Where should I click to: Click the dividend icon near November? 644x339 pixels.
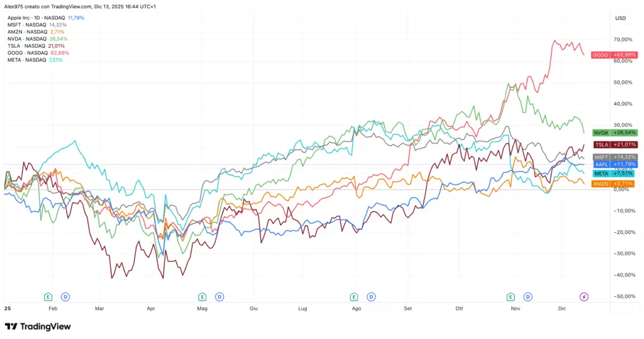[x=528, y=296]
